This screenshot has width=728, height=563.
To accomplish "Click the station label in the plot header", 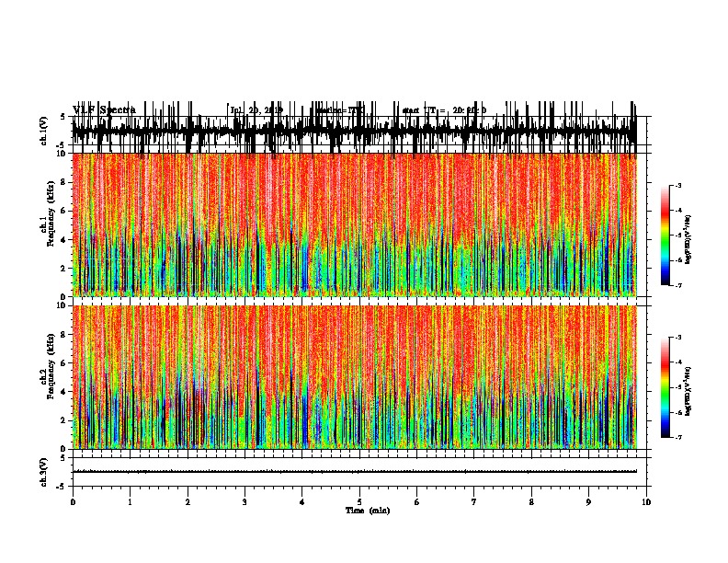I will 340,110.
